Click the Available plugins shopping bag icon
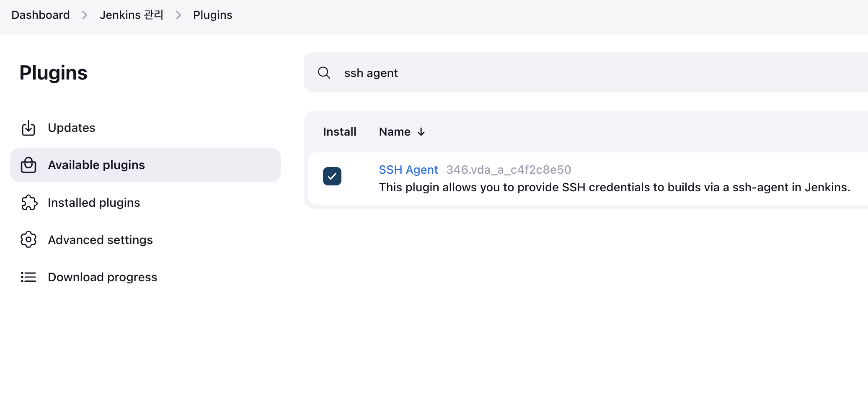 click(28, 165)
